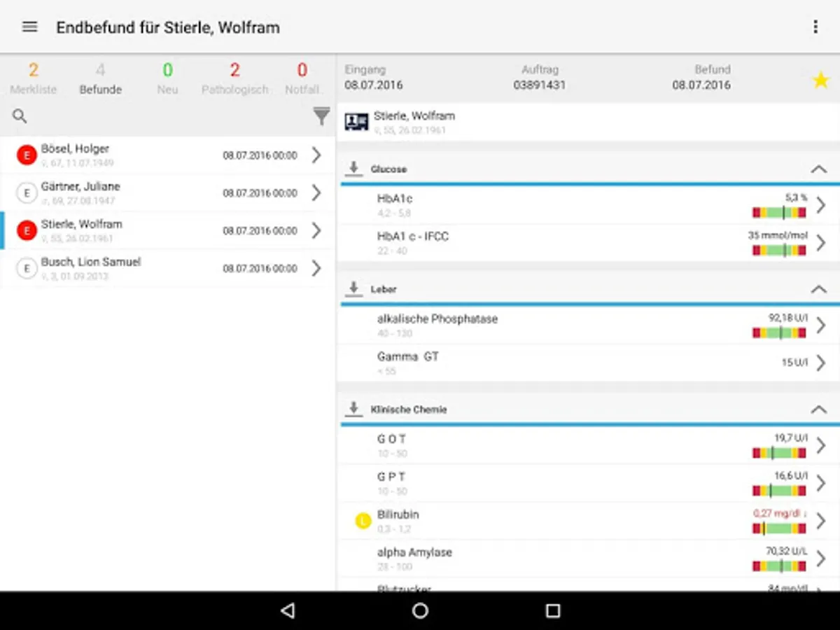This screenshot has height=630, width=840.
Task: Open the filter funnel icon
Action: coord(321,116)
